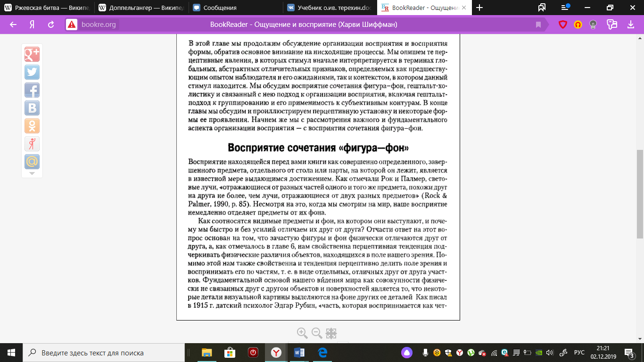Click heading Восприятие сочетания «фигура—фон»
Image resolution: width=644 pixels, height=362 pixels.
coord(318,148)
